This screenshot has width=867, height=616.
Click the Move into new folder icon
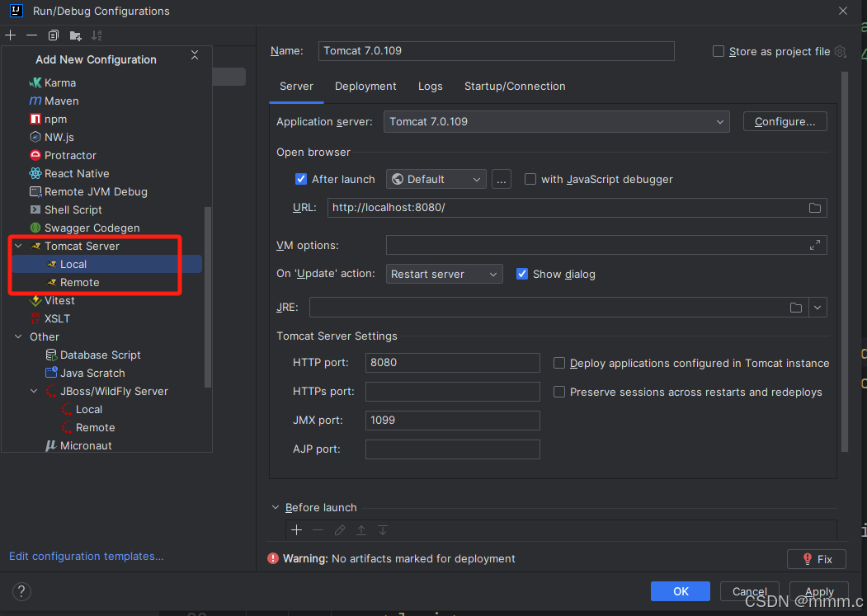click(75, 35)
